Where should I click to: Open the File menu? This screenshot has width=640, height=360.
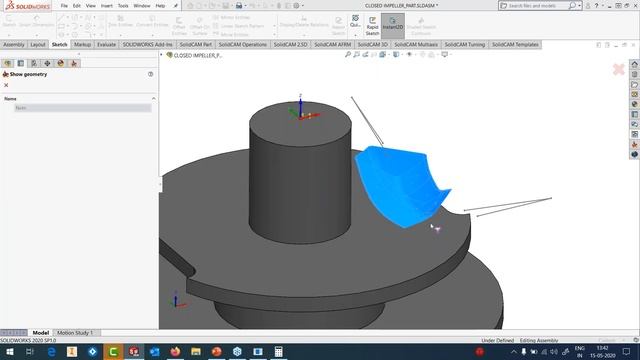pyautogui.click(x=64, y=6)
